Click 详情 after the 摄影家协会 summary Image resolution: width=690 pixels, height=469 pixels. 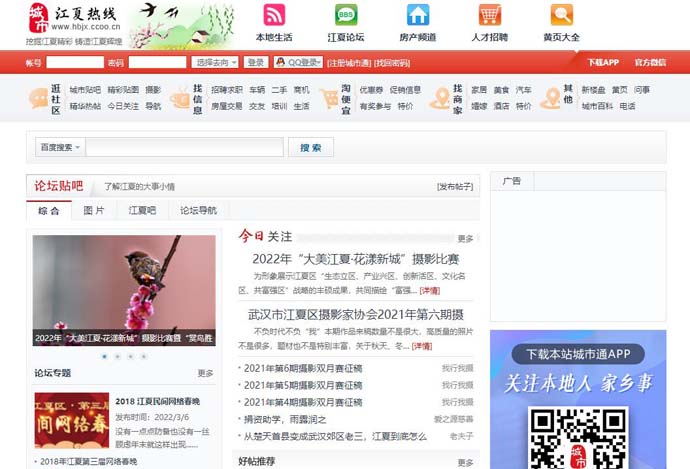point(422,346)
